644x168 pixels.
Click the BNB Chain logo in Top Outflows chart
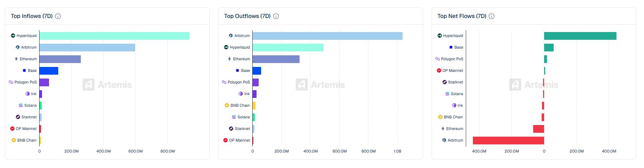[227, 105]
